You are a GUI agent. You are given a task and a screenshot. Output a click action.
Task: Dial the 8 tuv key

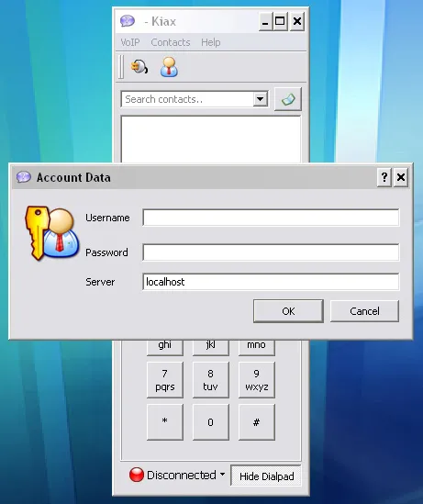tap(211, 380)
